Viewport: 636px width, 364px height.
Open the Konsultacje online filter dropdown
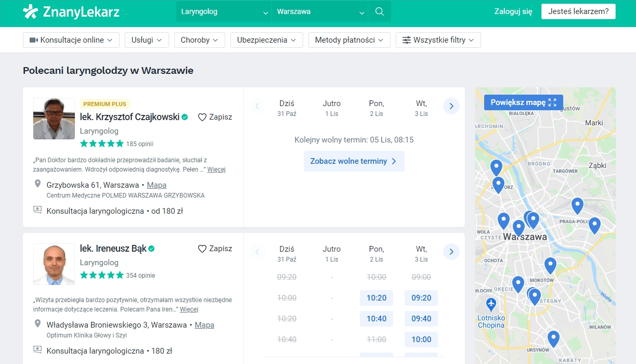click(71, 40)
